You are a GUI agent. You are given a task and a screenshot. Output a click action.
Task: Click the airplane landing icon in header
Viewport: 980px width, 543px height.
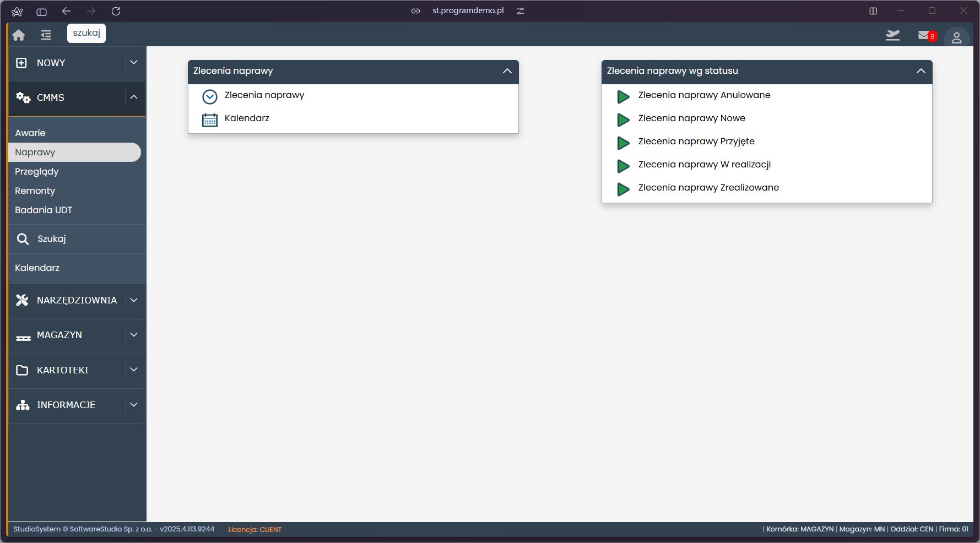click(x=892, y=35)
